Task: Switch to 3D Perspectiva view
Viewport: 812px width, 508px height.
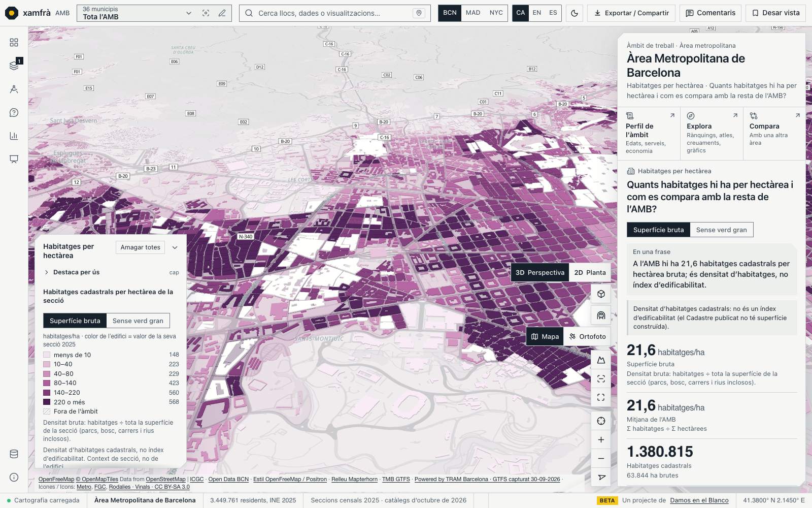Action: (540, 273)
